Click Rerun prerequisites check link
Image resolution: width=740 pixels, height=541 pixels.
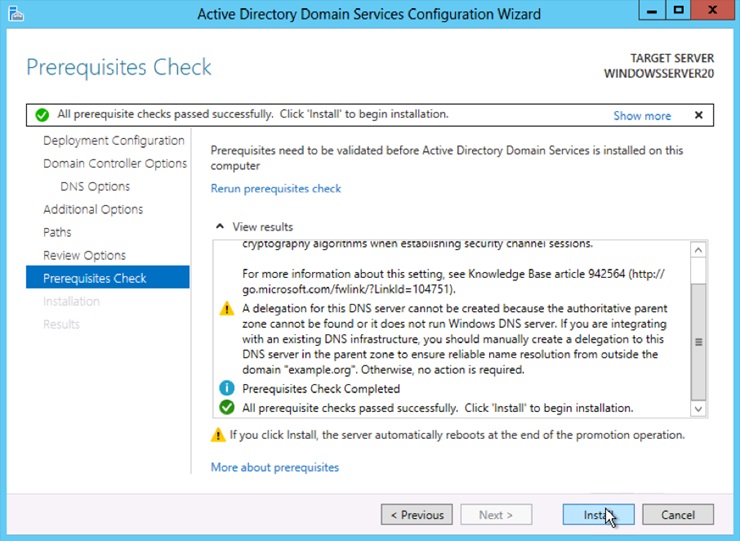coord(276,188)
